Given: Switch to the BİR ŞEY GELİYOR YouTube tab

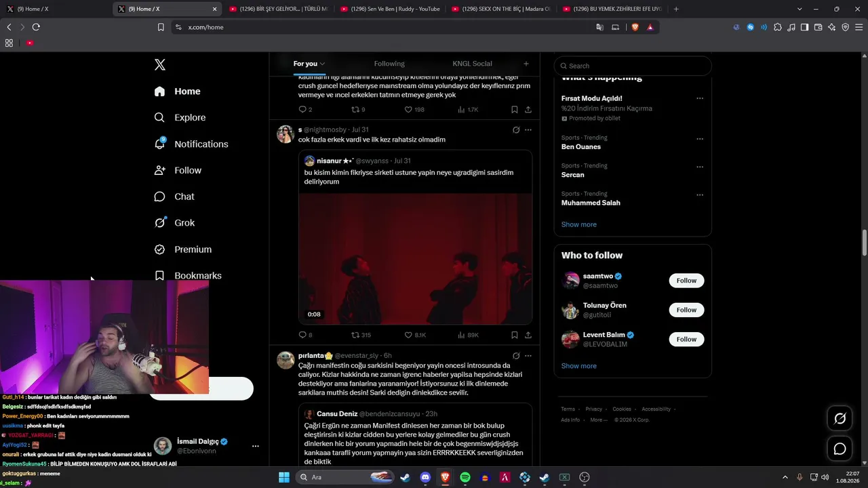Looking at the screenshot, I should (x=279, y=9).
